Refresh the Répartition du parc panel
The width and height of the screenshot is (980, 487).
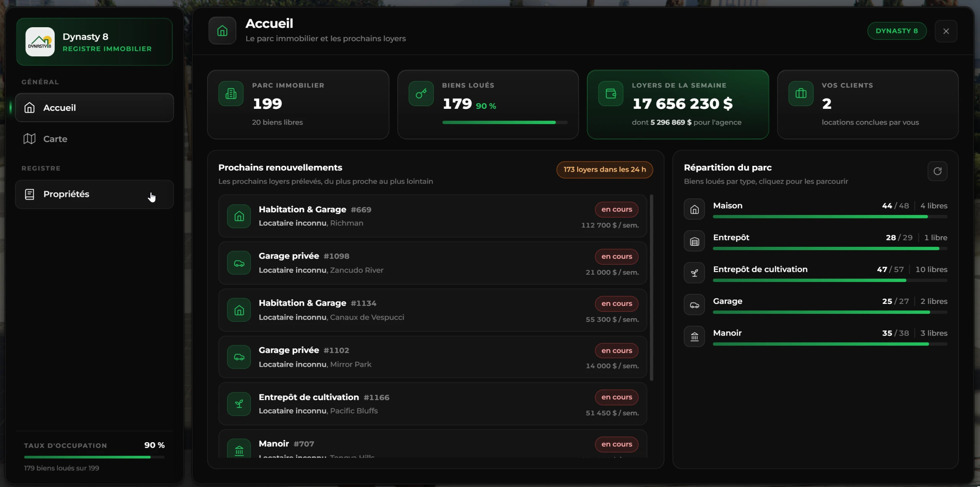(938, 171)
